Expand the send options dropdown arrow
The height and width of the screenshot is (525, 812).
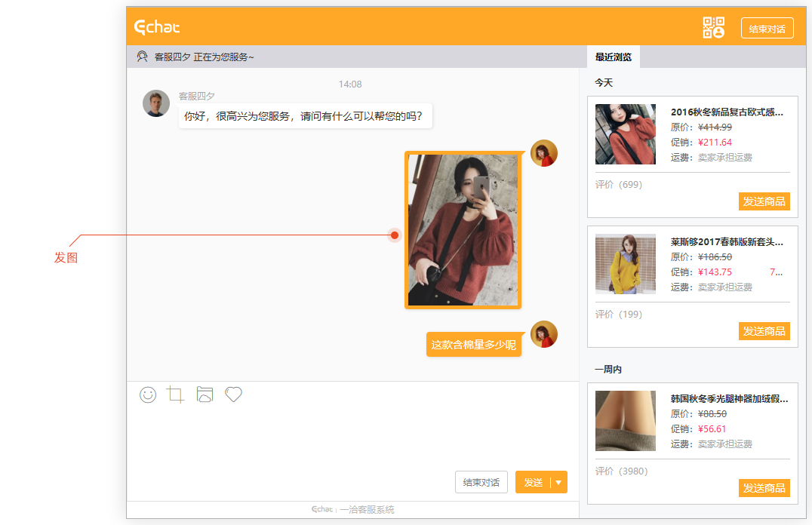[x=558, y=483]
